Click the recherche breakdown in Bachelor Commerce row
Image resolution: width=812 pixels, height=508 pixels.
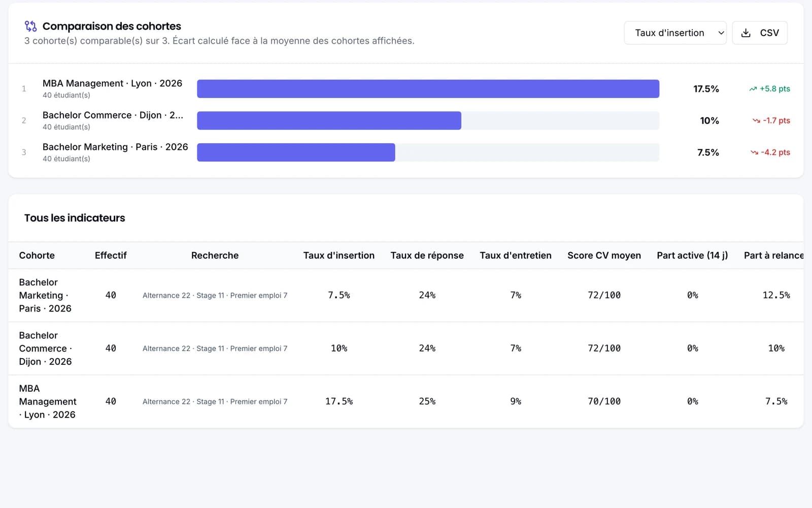(215, 348)
